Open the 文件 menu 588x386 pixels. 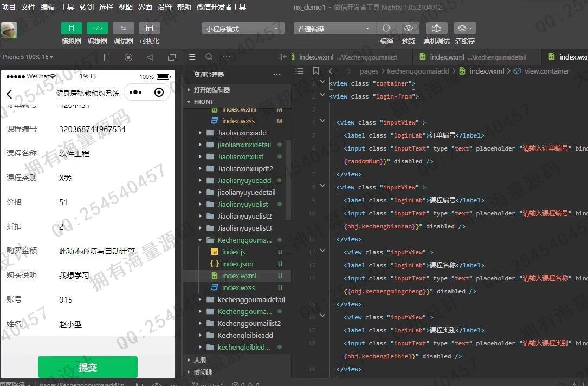[x=28, y=6]
